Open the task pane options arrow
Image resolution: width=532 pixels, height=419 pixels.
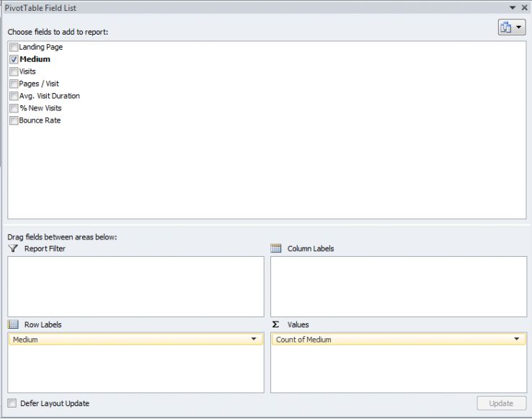(x=513, y=7)
